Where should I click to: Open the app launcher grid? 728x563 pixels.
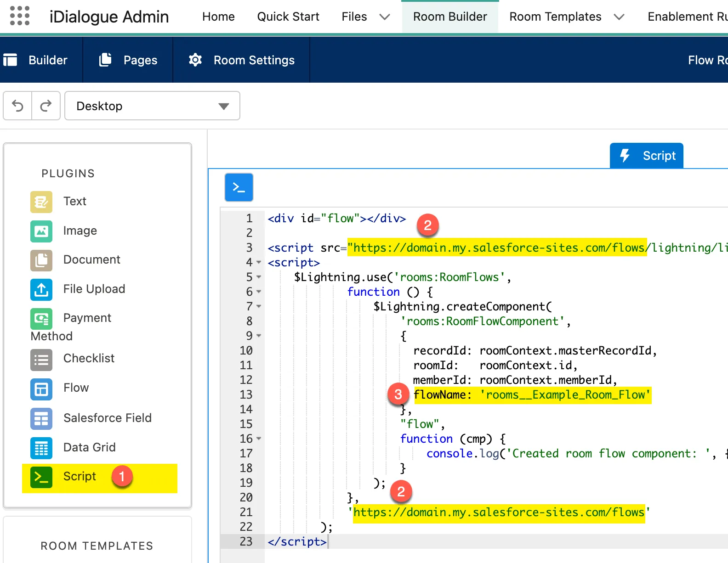tap(20, 16)
